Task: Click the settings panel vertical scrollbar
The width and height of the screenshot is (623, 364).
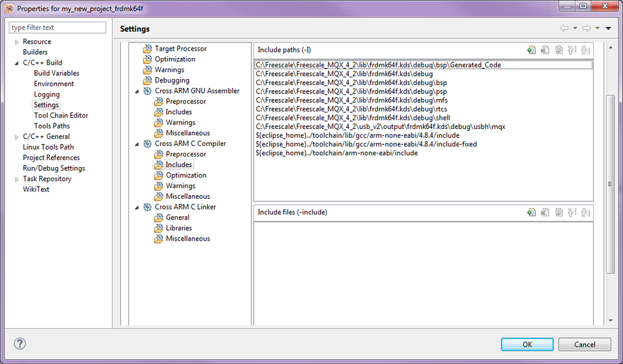Action: 611,184
